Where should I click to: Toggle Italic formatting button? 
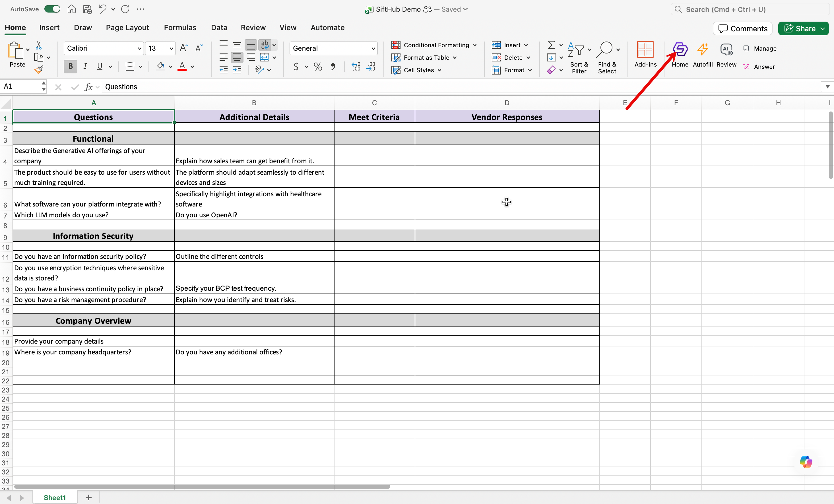coord(85,66)
